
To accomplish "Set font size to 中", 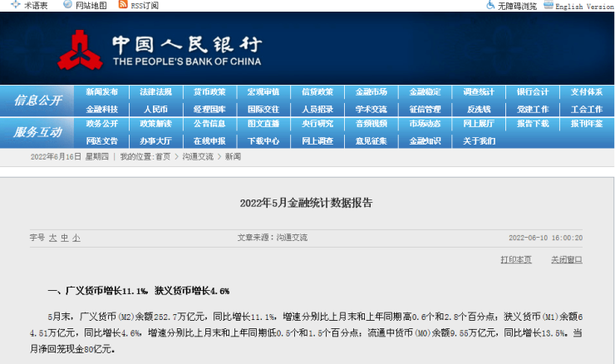I will tap(65, 238).
